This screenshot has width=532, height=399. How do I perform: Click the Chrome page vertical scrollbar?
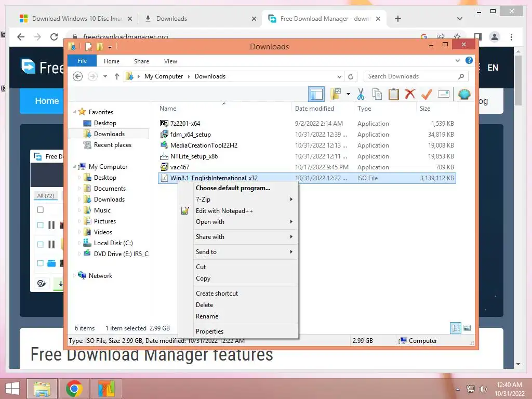[x=518, y=81]
